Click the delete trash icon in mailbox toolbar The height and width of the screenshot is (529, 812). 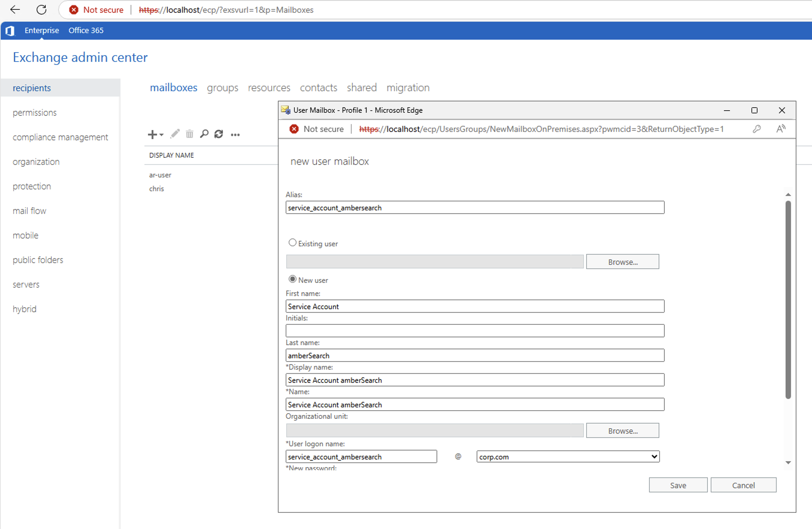click(x=190, y=134)
